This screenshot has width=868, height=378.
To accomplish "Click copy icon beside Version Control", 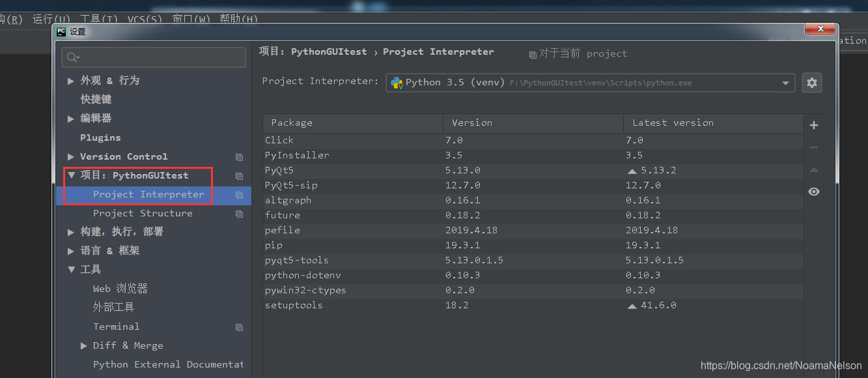I will coord(239,157).
